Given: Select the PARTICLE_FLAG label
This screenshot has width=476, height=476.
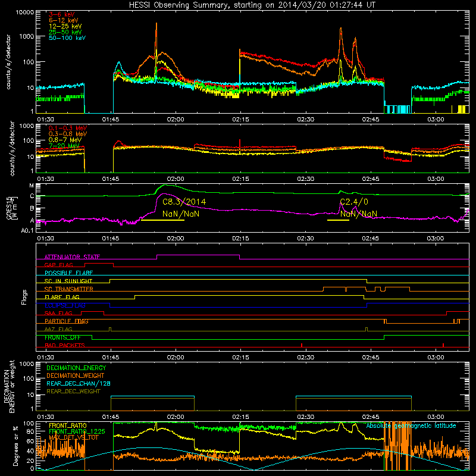Looking at the screenshot, I should 67,321.
